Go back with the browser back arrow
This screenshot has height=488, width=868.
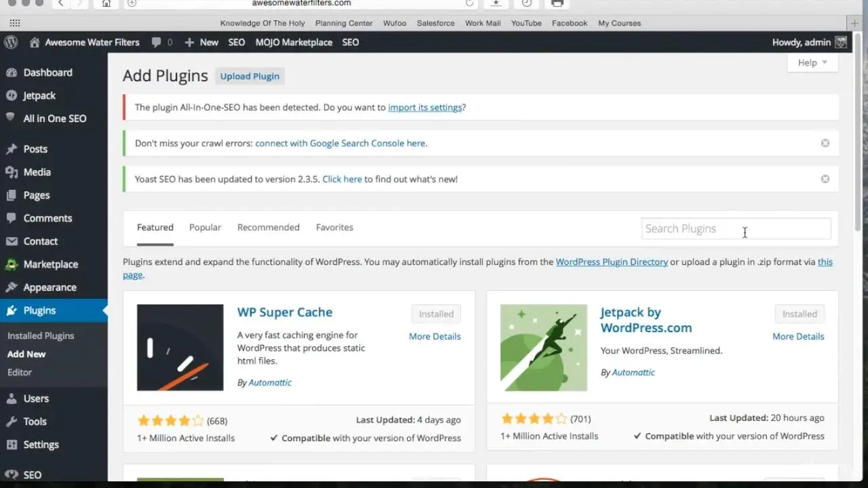click(x=62, y=3)
